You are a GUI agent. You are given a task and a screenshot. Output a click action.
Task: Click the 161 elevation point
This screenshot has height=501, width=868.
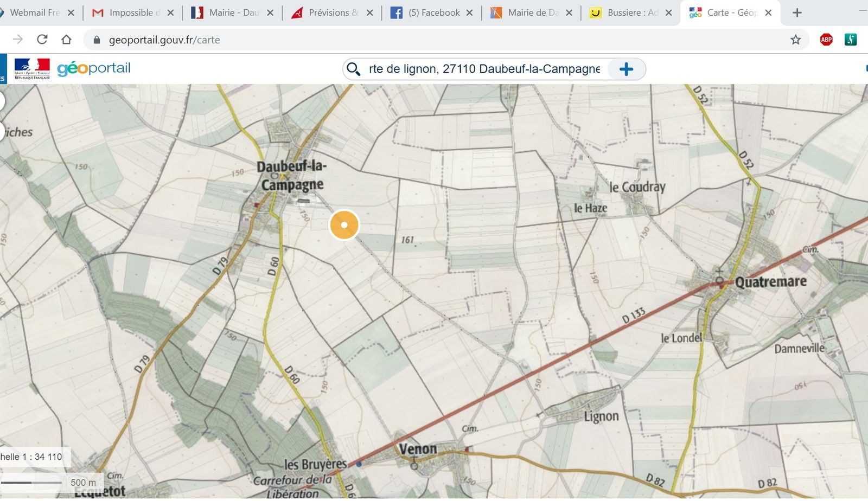point(407,240)
